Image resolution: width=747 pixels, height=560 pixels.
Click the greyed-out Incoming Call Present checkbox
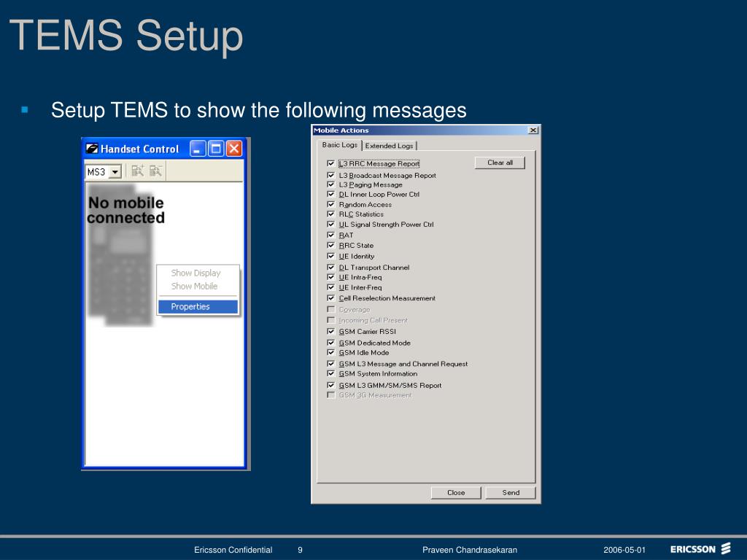[x=330, y=320]
